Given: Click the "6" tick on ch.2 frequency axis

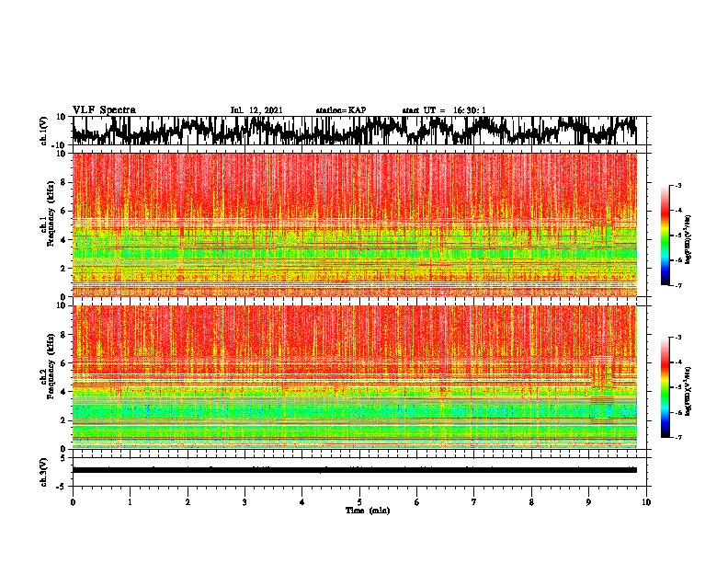Looking at the screenshot, I should tap(64, 362).
